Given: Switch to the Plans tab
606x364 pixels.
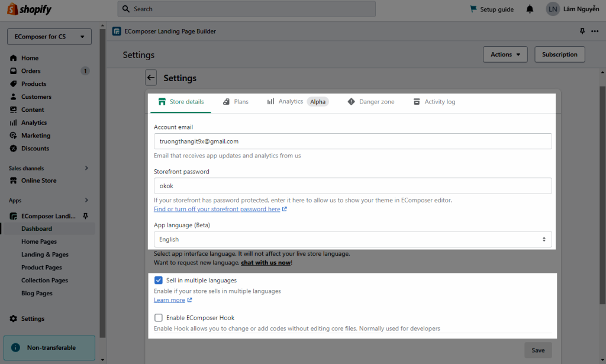Looking at the screenshot, I should click(x=236, y=102).
